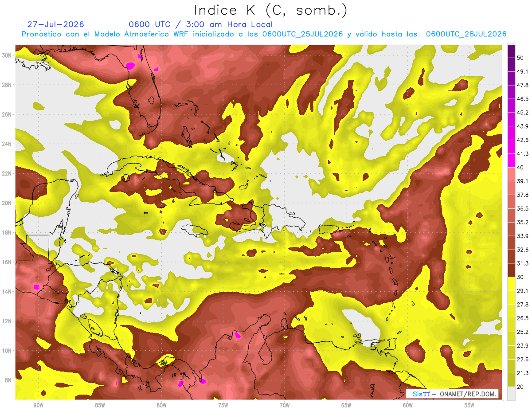Image resolution: width=532 pixels, height=411 pixels.
Task: Pick the dark purple swatch above 50
Action: [511, 51]
